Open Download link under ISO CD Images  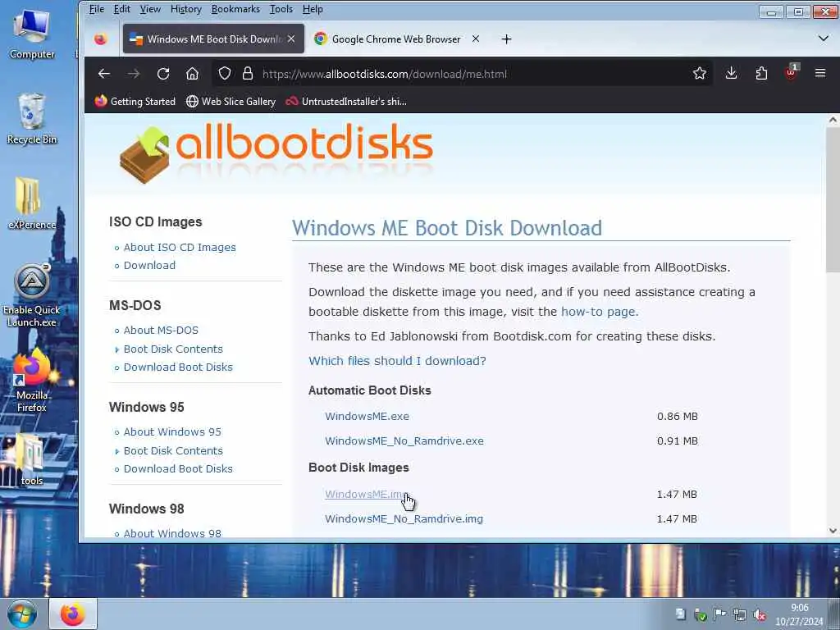pyautogui.click(x=149, y=265)
